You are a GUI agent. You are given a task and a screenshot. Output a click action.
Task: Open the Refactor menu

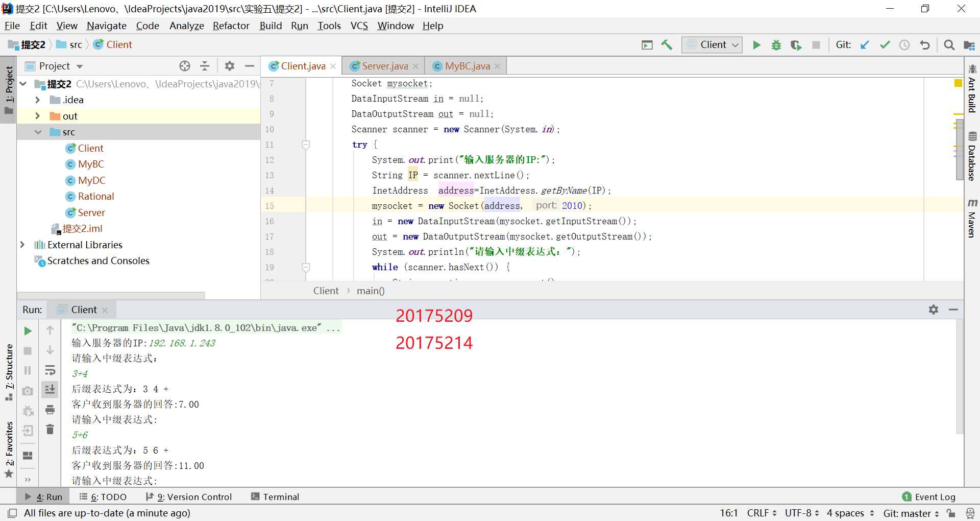[231, 26]
